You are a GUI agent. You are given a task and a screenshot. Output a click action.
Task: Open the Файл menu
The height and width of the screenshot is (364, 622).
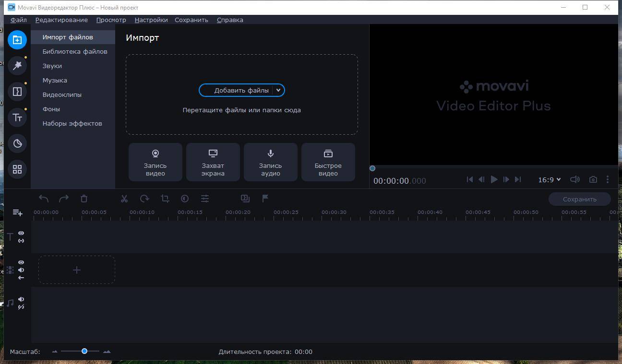click(x=19, y=20)
